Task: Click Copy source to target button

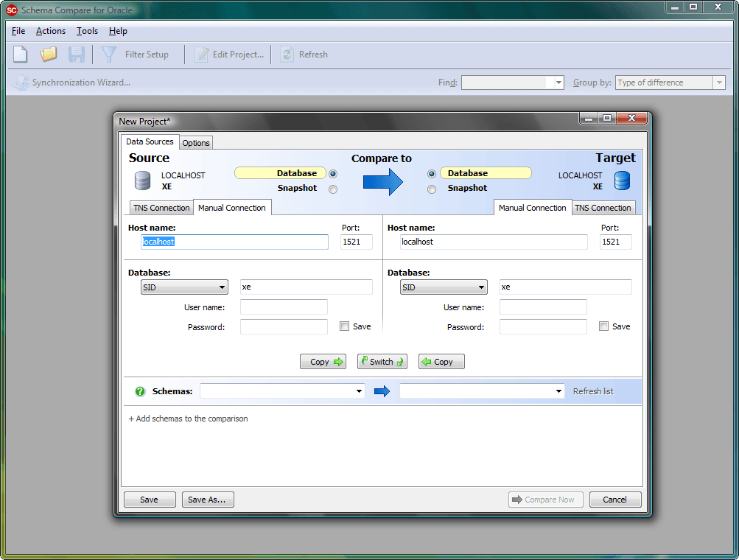Action: (x=323, y=362)
